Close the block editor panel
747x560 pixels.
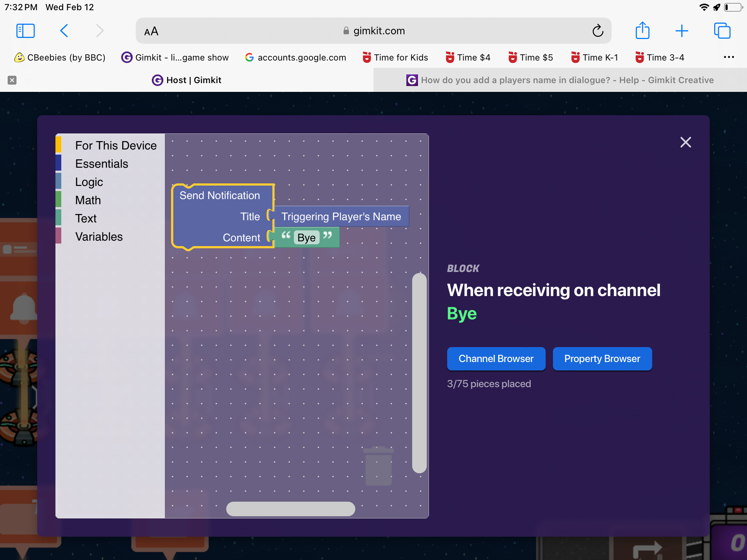coord(686,142)
